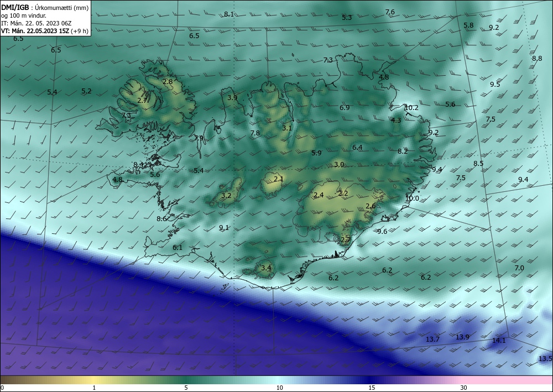
Task: Click the 8.2 value label
Action: [x=403, y=151]
